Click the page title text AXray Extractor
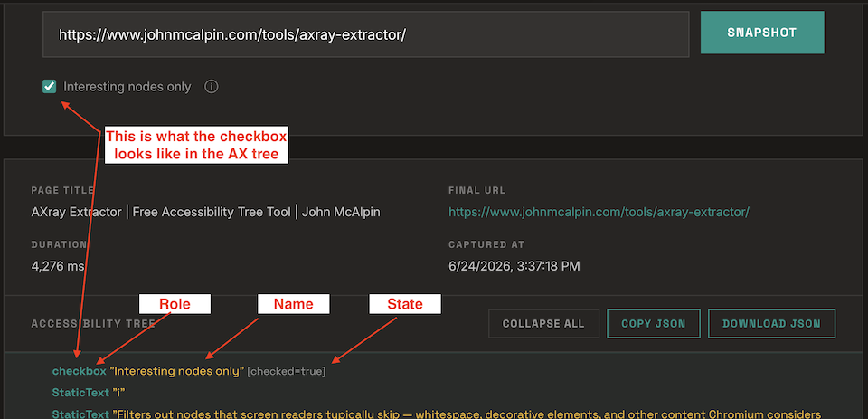 tap(205, 213)
